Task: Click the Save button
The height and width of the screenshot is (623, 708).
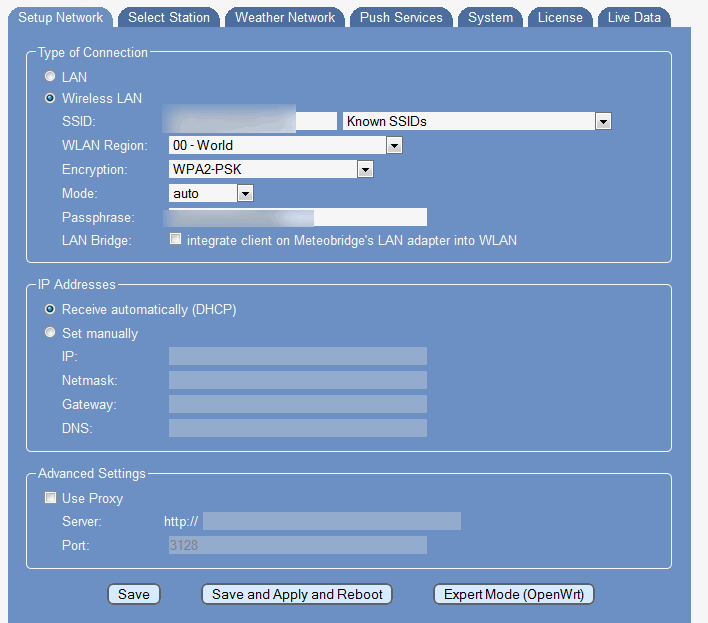Action: point(134,594)
